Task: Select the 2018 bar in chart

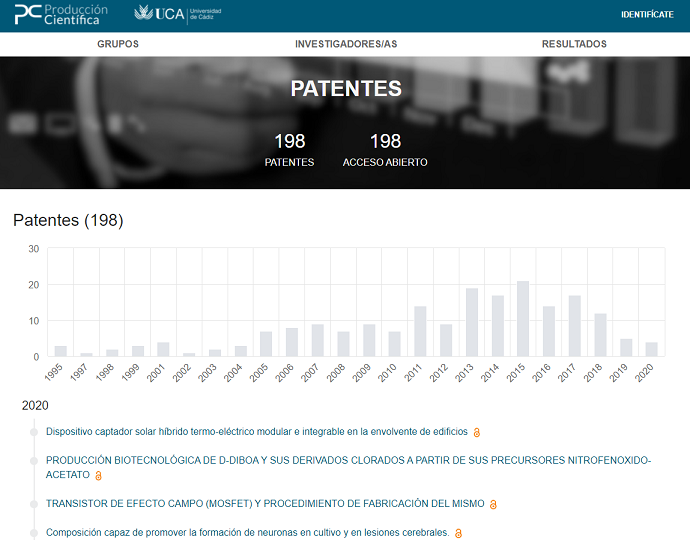Action: (x=601, y=335)
